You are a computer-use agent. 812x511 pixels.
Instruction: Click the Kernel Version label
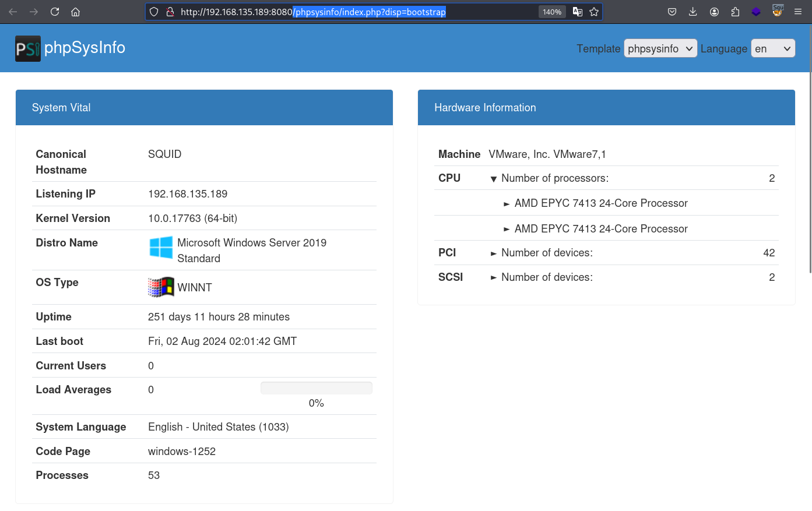73,219
